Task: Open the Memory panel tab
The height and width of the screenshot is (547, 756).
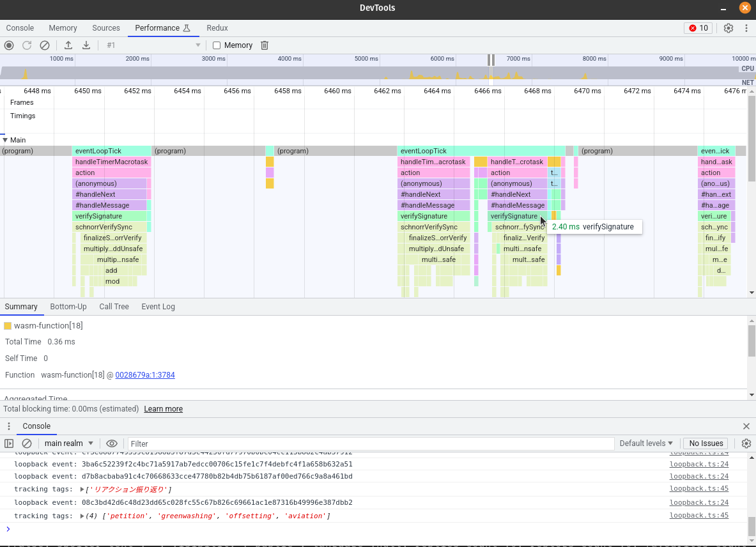Action: click(63, 28)
